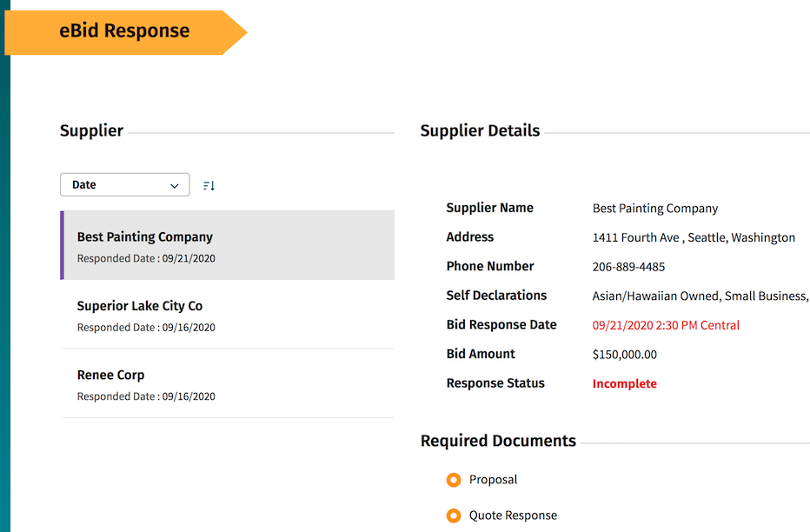Click the purple selection bar on Best Painting Company
The width and height of the screenshot is (810, 532).
pos(62,243)
